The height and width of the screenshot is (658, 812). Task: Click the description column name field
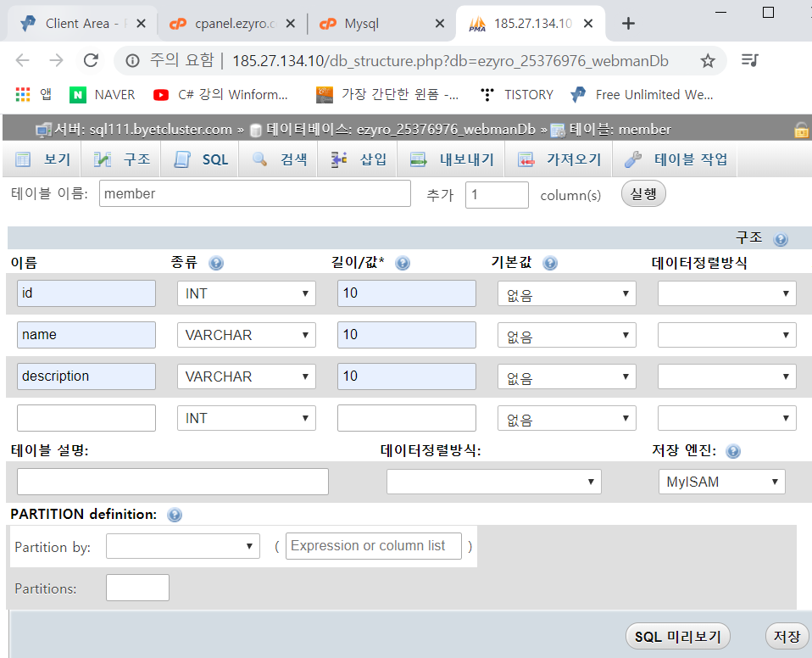coord(86,376)
